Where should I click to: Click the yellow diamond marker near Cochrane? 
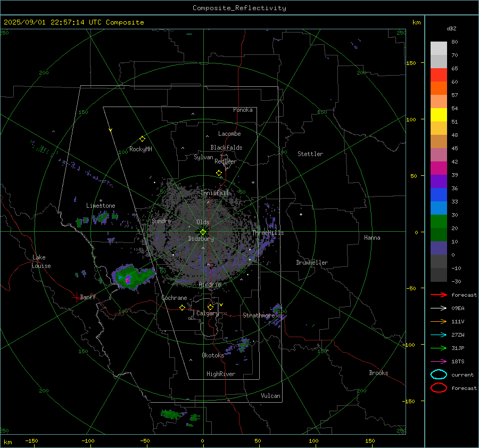click(183, 307)
